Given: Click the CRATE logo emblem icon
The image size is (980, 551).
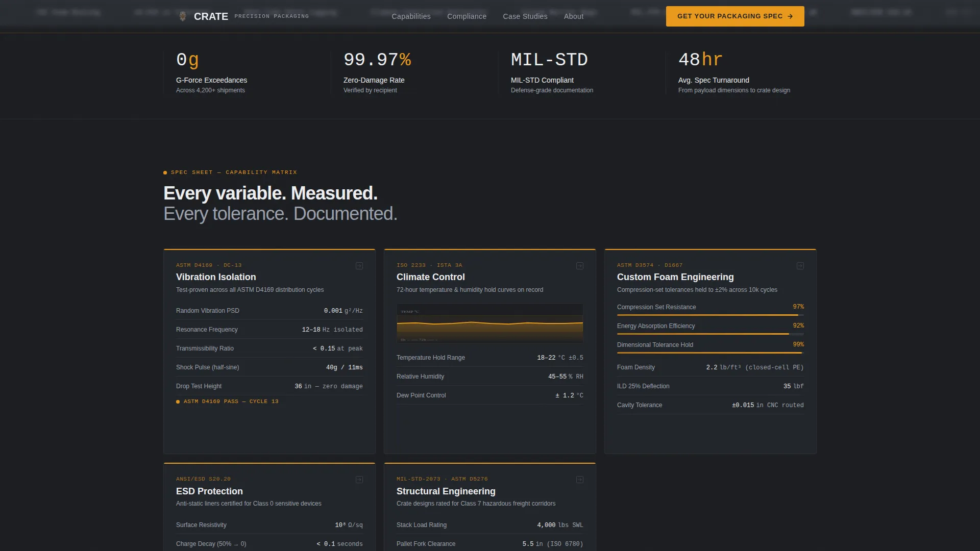Looking at the screenshot, I should point(183,16).
